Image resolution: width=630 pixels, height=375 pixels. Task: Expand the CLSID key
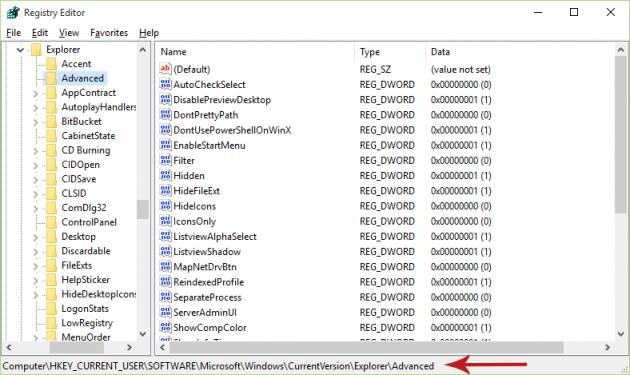[x=35, y=194]
